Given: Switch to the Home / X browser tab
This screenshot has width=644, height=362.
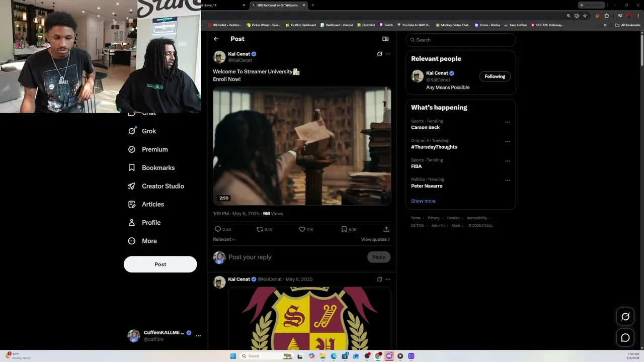Looking at the screenshot, I should point(223,5).
